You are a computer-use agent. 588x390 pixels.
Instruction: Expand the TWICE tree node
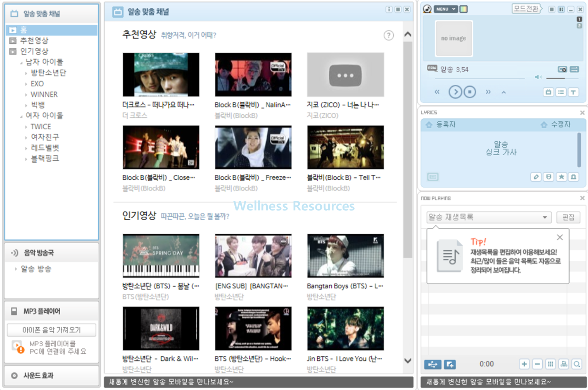[26, 127]
